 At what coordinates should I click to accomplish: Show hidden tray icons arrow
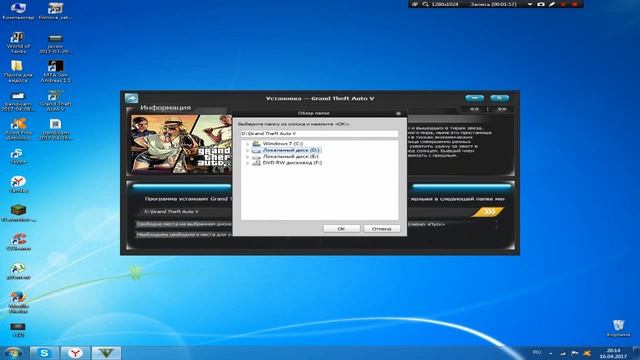click(551, 353)
